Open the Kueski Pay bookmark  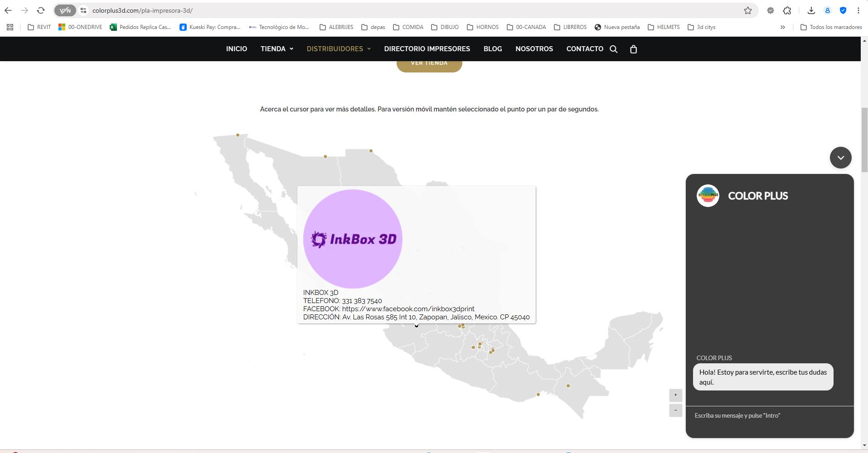(210, 27)
